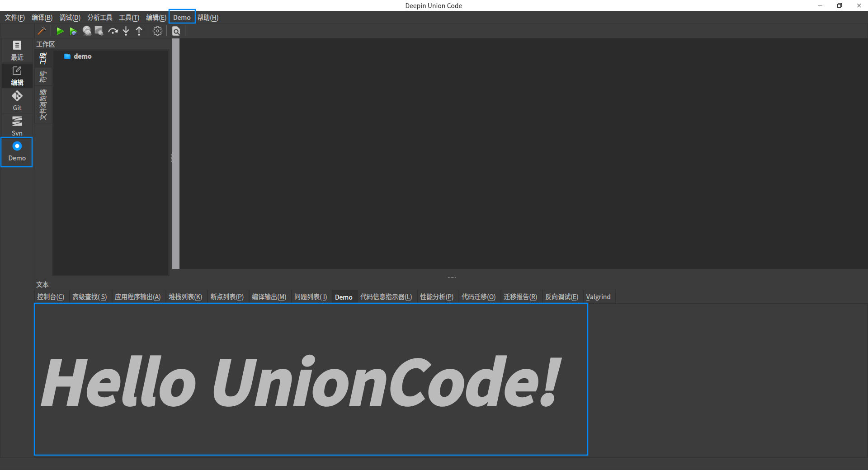Click the file search magnifier toolbar icon

[176, 31]
